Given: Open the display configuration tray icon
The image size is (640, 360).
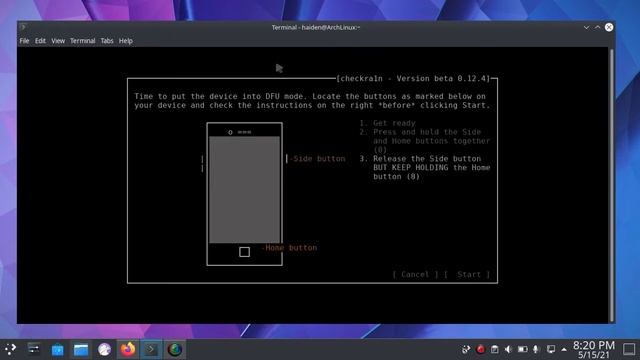Looking at the screenshot, I should [x=551, y=349].
